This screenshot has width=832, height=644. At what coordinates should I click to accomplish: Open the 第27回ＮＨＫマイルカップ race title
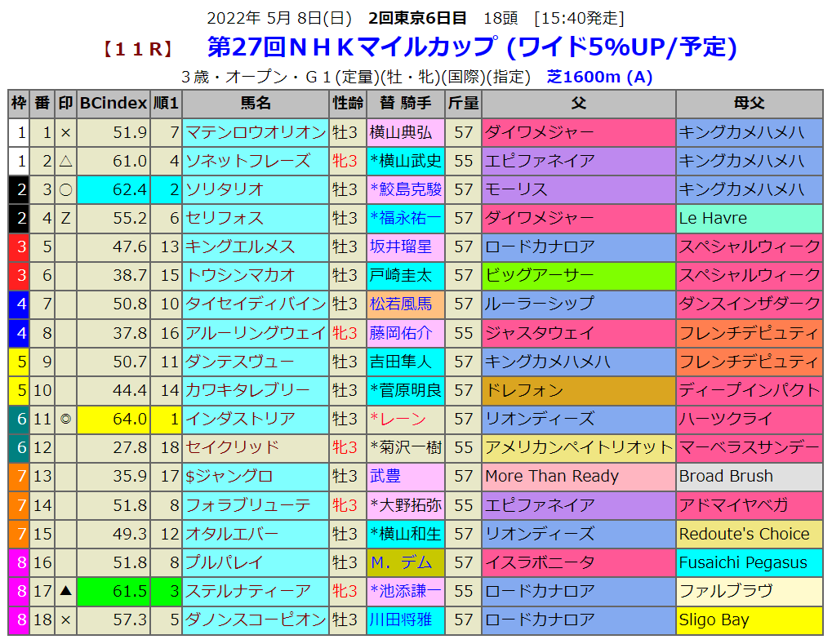coord(352,47)
